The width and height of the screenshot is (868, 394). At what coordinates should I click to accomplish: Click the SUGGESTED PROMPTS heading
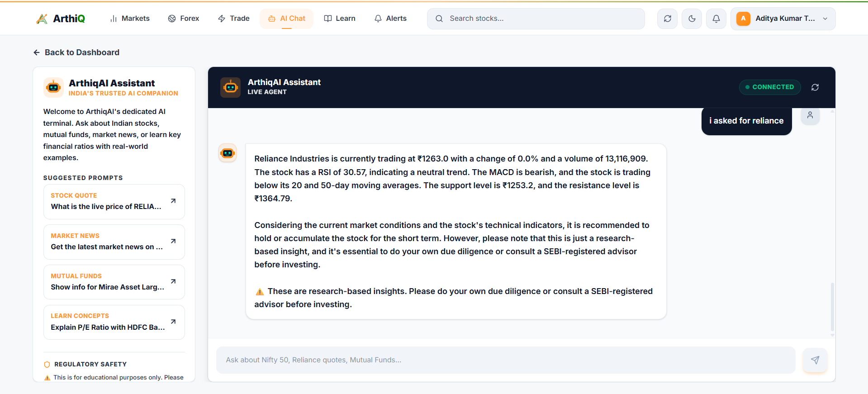tap(83, 178)
